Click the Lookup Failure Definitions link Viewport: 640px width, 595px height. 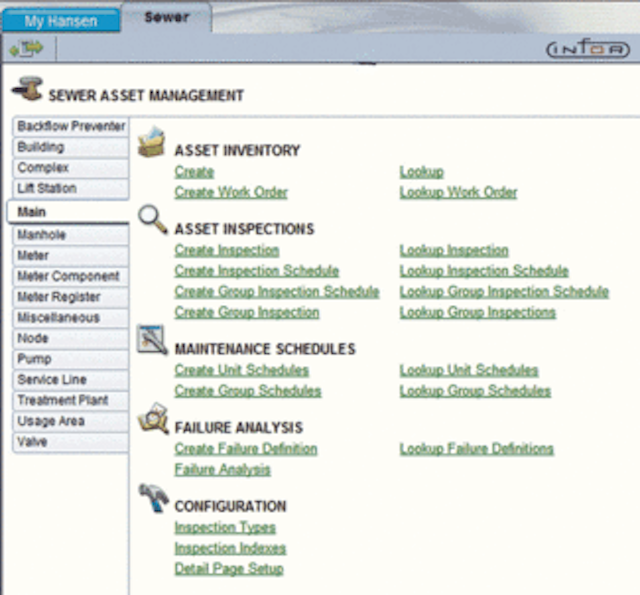477,449
